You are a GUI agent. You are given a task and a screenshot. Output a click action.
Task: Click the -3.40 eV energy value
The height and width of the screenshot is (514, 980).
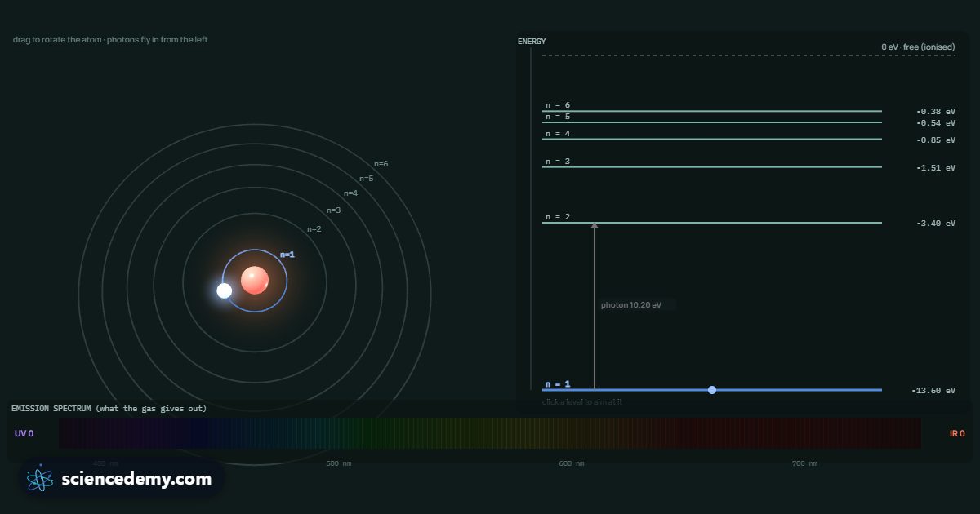point(936,224)
